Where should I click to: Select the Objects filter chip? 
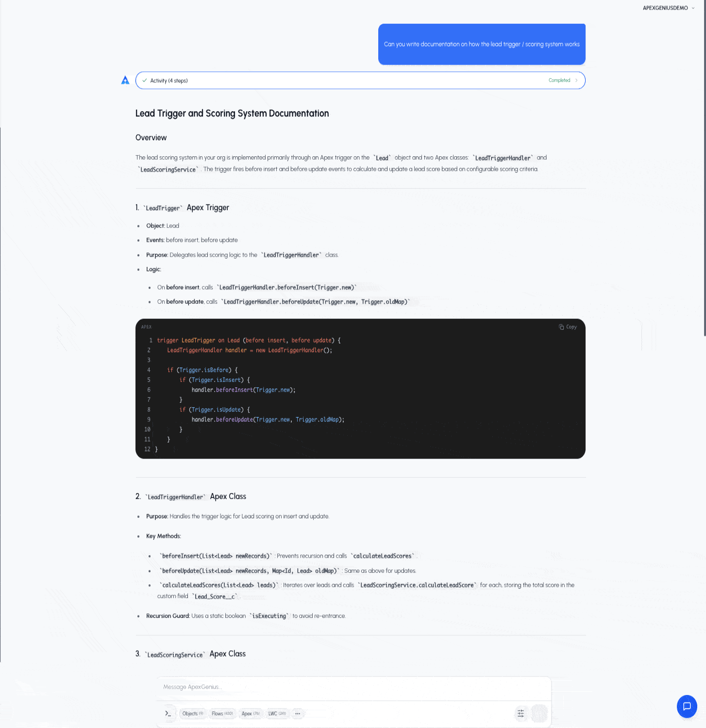pos(193,713)
